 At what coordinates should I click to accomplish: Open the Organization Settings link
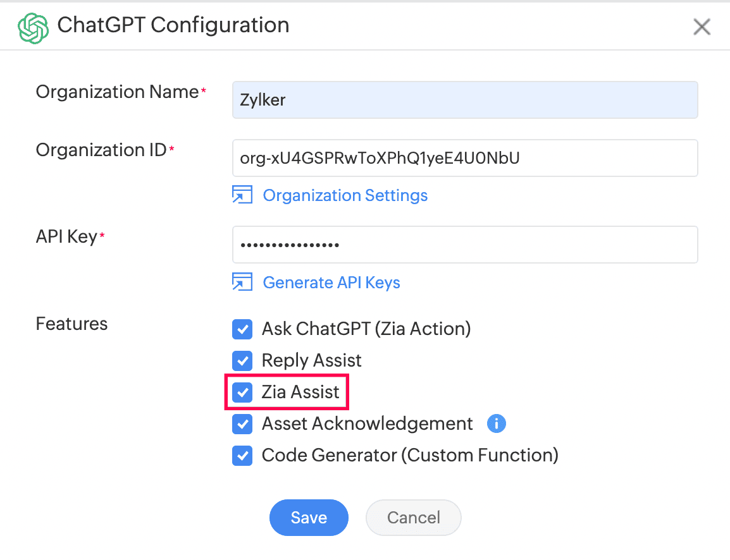[345, 195]
